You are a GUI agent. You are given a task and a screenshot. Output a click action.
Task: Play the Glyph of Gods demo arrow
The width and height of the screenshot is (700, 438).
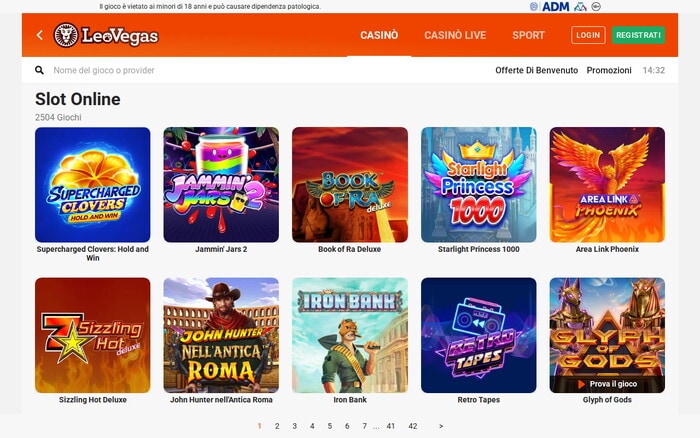tap(582, 384)
